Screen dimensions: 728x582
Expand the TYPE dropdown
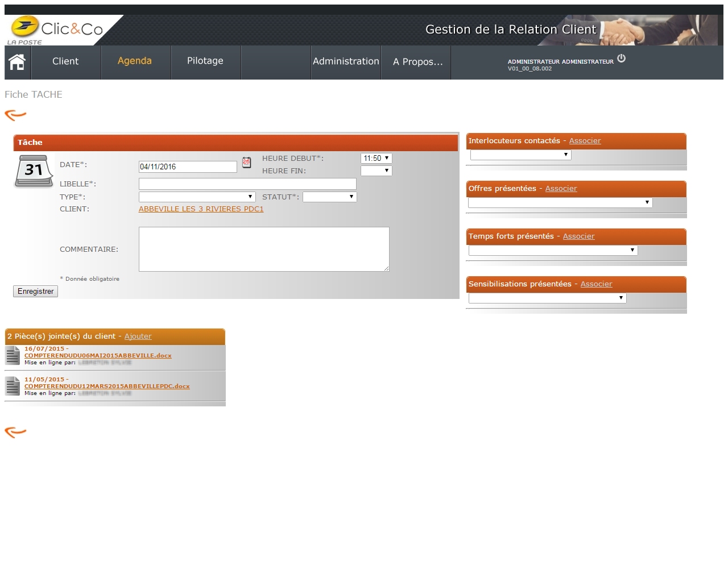pyautogui.click(x=197, y=197)
